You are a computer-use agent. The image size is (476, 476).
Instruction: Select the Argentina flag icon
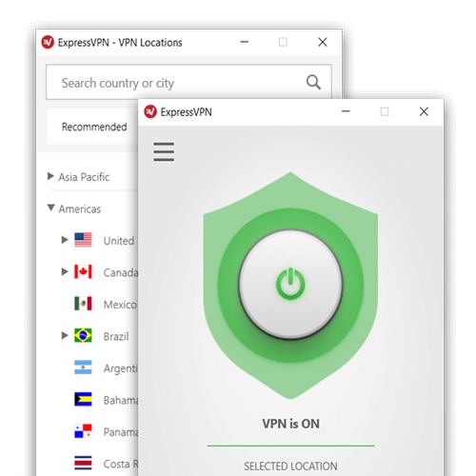point(83,367)
